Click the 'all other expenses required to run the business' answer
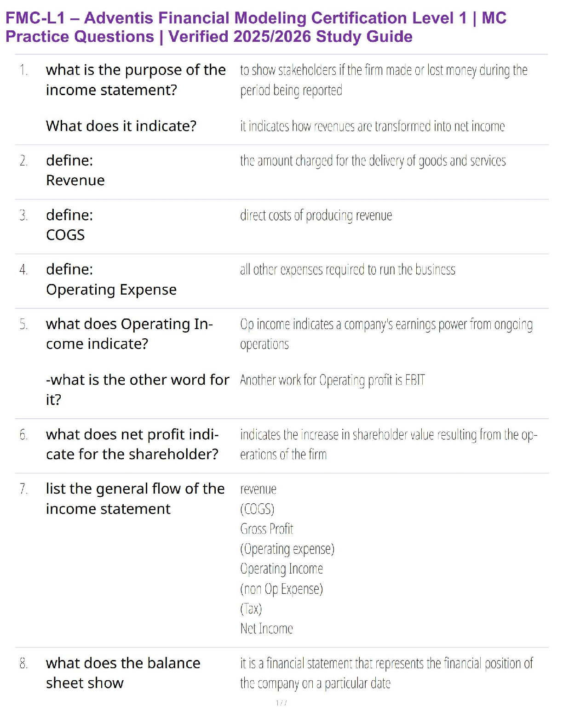This screenshot has height=728, width=563. [347, 270]
